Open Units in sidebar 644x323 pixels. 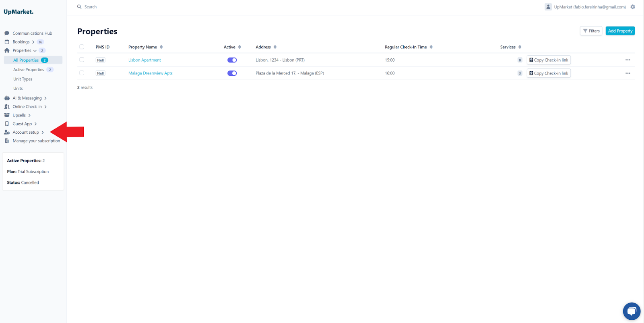pyautogui.click(x=18, y=89)
